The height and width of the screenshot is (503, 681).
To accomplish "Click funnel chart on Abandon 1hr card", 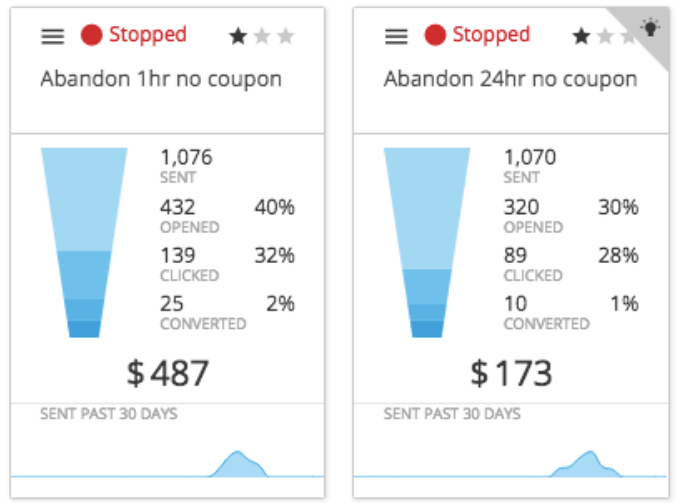I will [84, 242].
